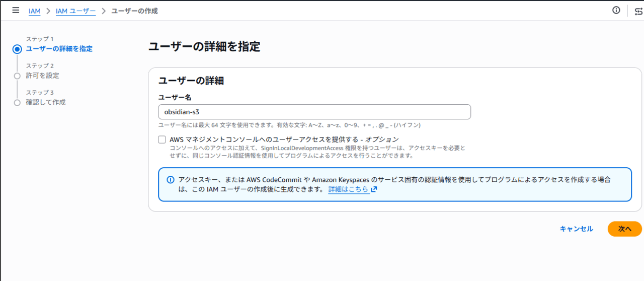Click the ユーザーの詳細 section heading
The height and width of the screenshot is (281, 644).
pyautogui.click(x=191, y=80)
